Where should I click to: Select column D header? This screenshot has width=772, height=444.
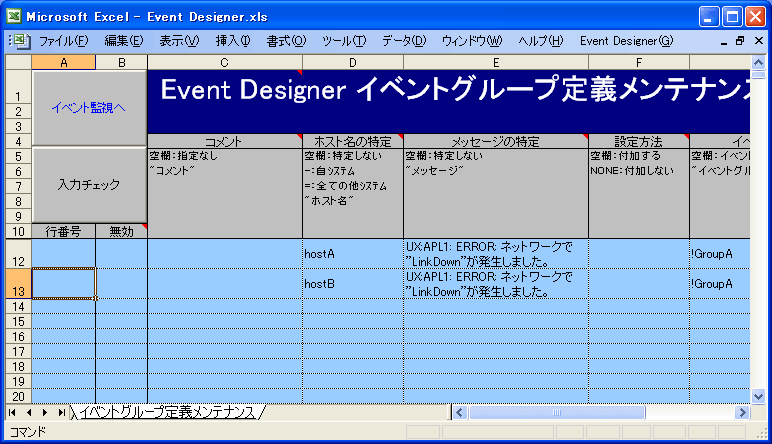(353, 63)
